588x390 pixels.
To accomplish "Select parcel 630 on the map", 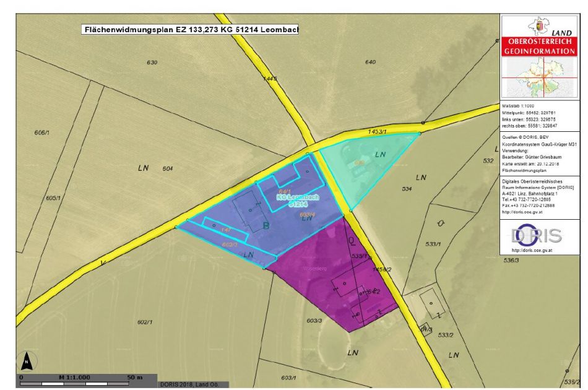I will (x=152, y=63).
